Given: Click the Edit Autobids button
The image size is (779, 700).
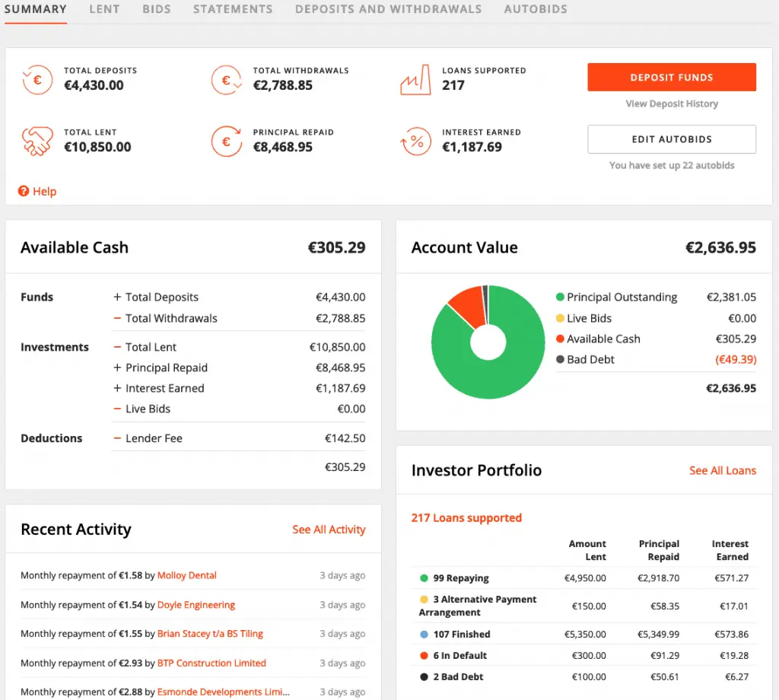Looking at the screenshot, I should point(671,139).
